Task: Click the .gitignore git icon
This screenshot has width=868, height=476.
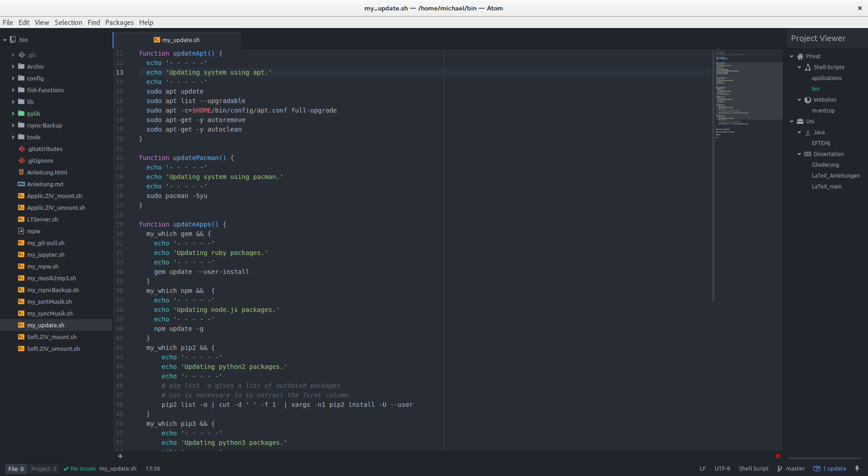Action: click(x=21, y=160)
